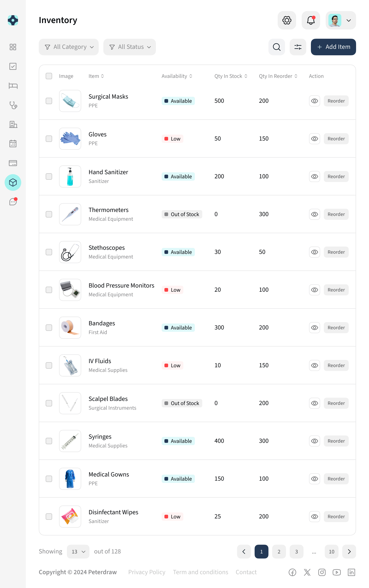Reorder the Gloves item

click(x=336, y=138)
